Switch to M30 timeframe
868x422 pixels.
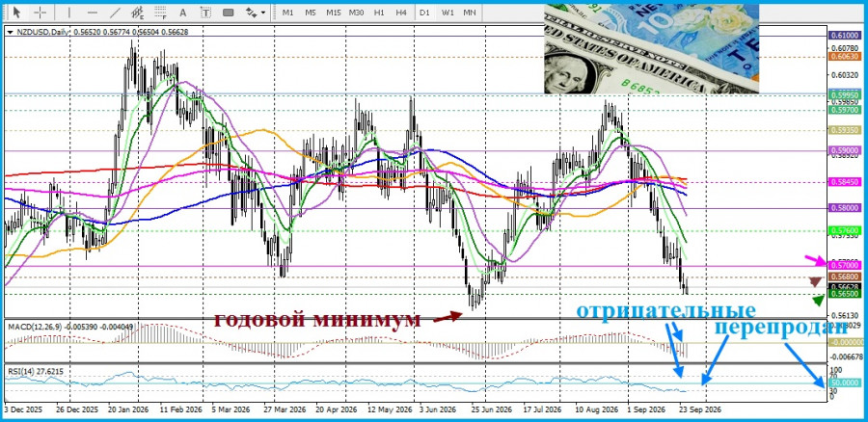pyautogui.click(x=357, y=13)
